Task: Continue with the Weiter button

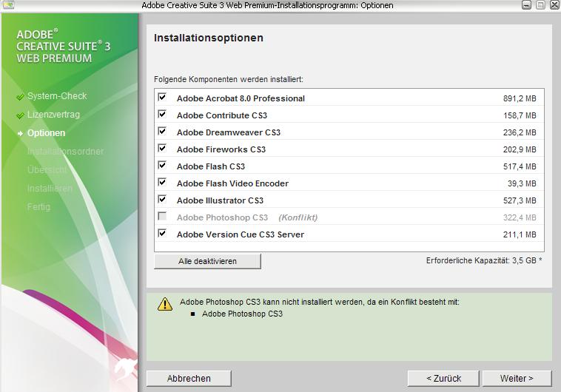Action: (x=517, y=379)
